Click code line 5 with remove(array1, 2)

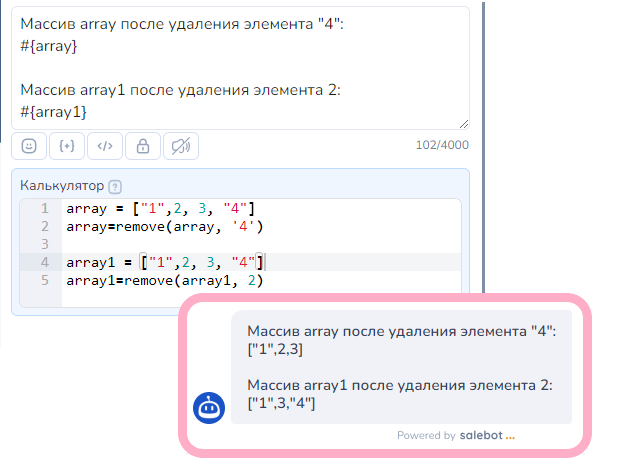pyautogui.click(x=164, y=280)
